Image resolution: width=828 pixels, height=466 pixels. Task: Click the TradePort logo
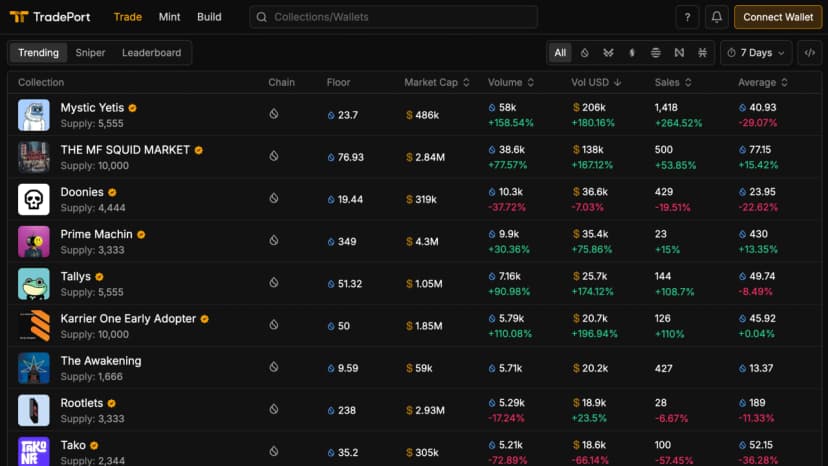coord(50,17)
